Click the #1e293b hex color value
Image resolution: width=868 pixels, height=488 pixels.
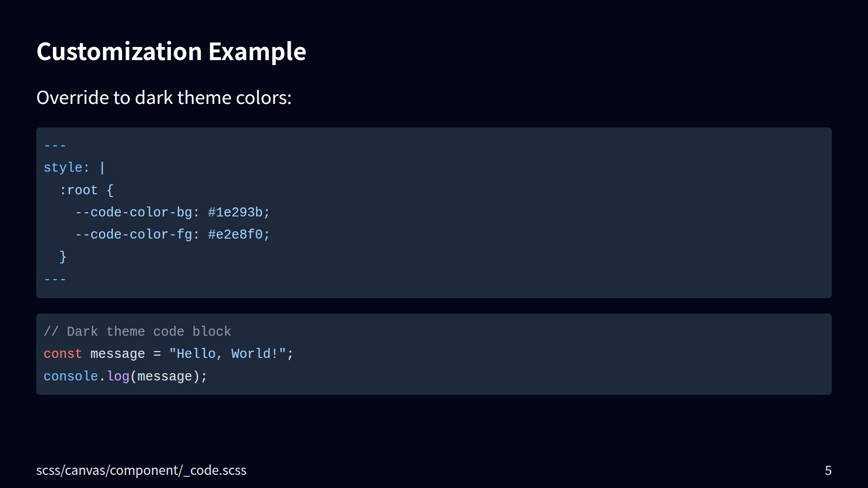coord(235,212)
